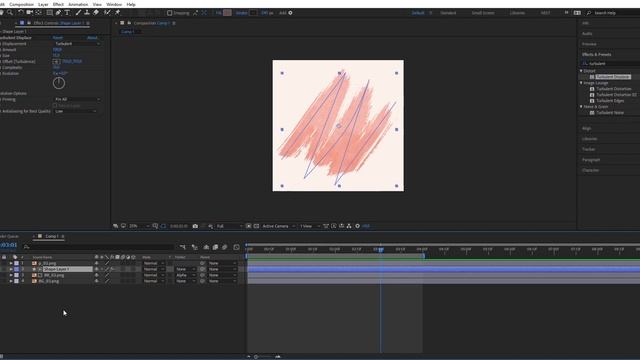Open the Pinning Pin All dropdown
The image size is (640, 360).
tap(77, 99)
